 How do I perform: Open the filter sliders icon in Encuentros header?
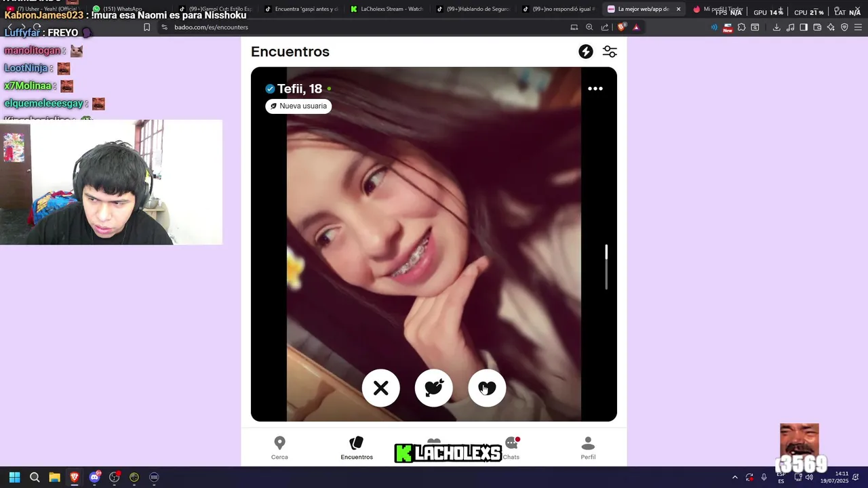610,52
